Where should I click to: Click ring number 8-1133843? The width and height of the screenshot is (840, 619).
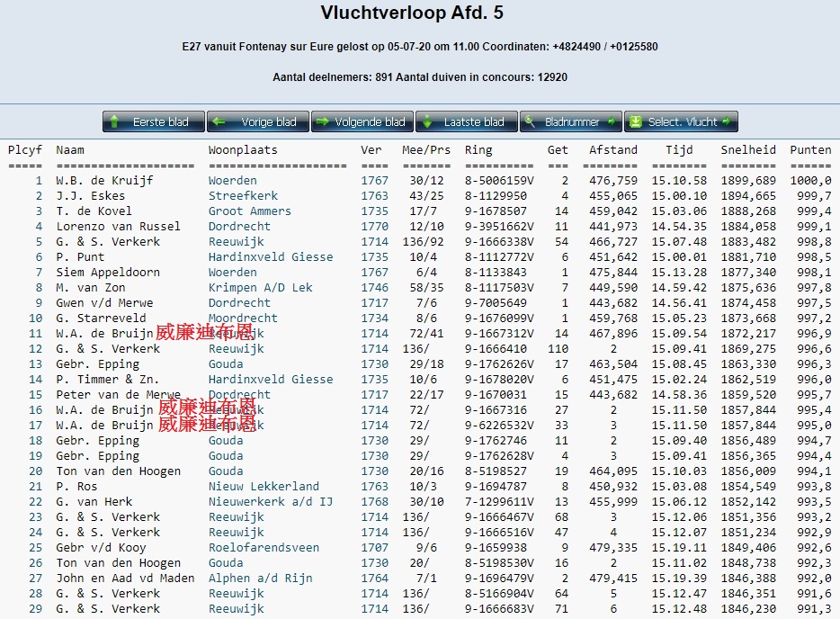point(496,273)
